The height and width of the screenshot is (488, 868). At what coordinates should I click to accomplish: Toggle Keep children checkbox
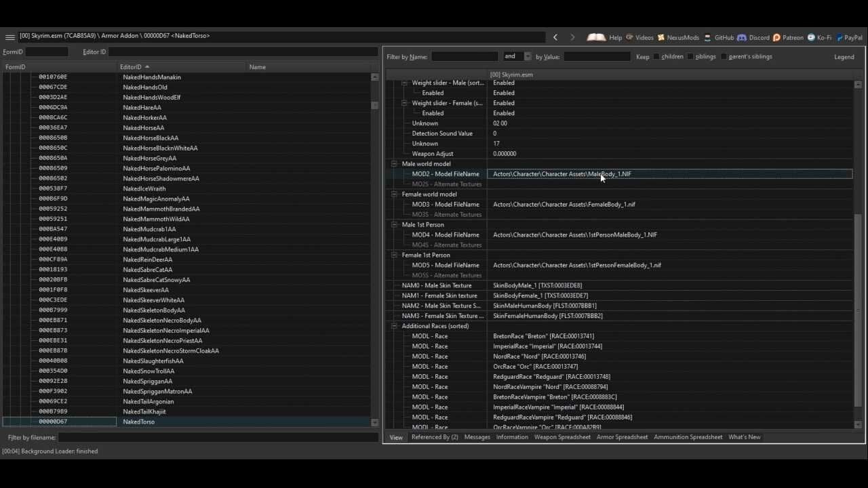click(656, 57)
